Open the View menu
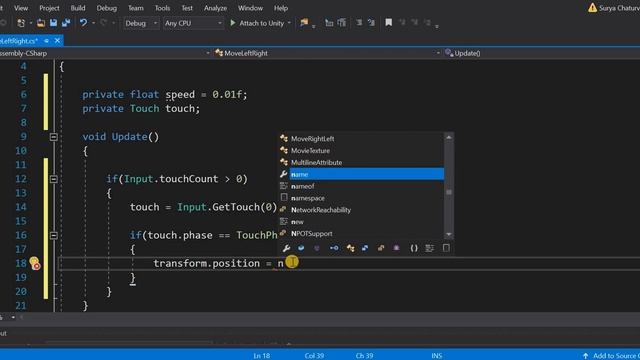640x360 pixels. (21, 8)
